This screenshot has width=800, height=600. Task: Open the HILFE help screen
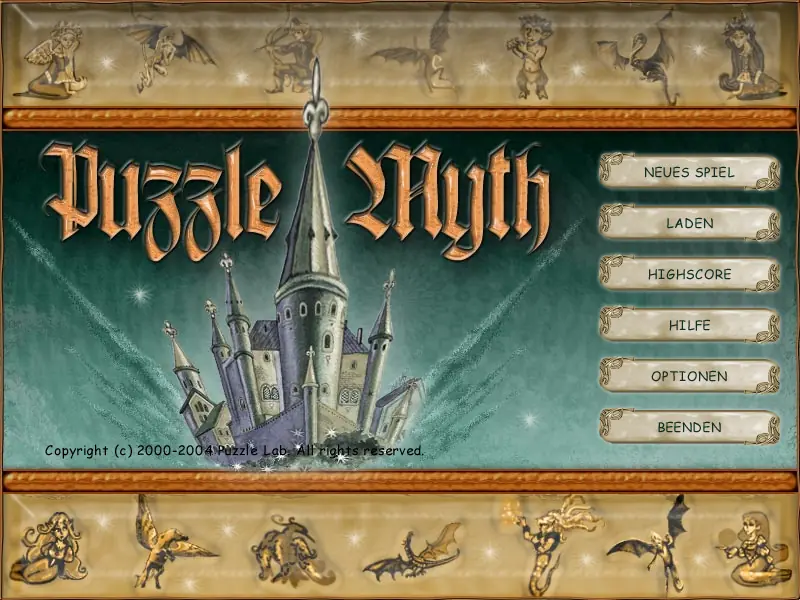coord(689,325)
